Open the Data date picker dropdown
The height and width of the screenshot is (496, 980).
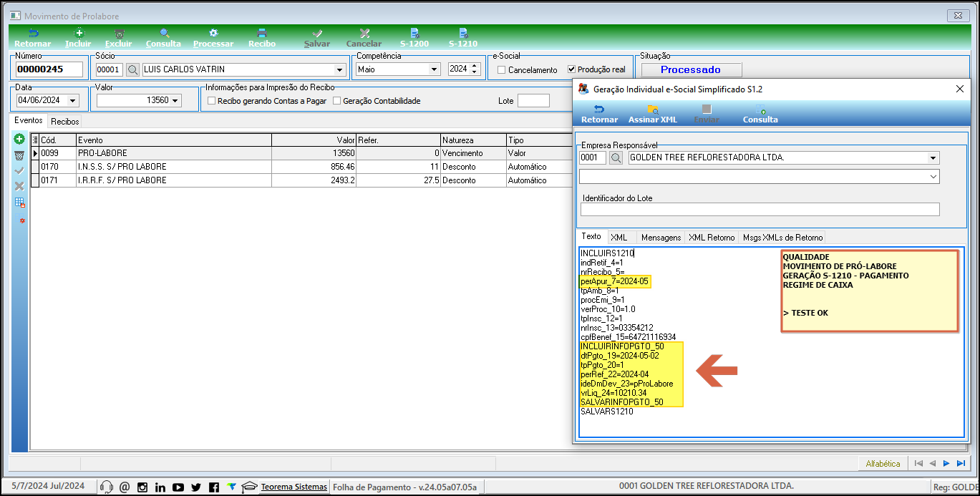[x=72, y=100]
